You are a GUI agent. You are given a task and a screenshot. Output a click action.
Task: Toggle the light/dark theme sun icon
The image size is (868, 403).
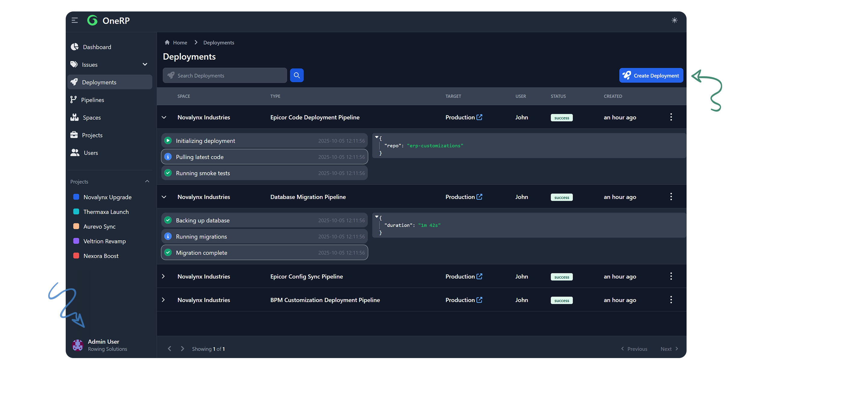[x=674, y=21]
